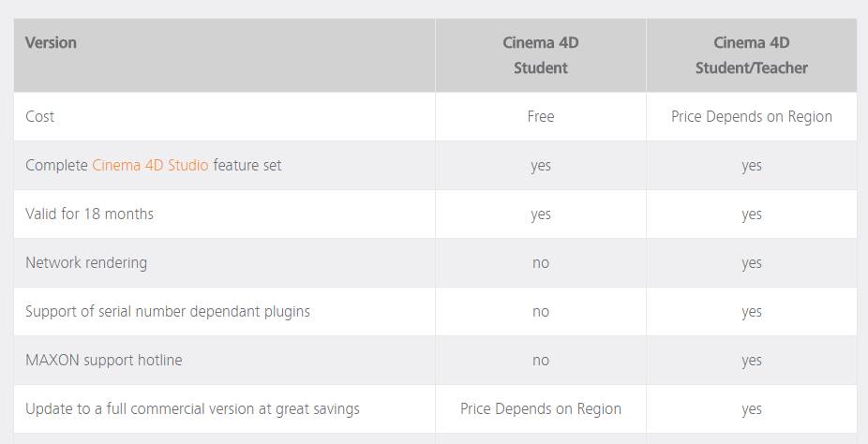This screenshot has height=444, width=868.
Task: Click Student/Teacher 'yes' in the Update row
Action: pyautogui.click(x=751, y=409)
